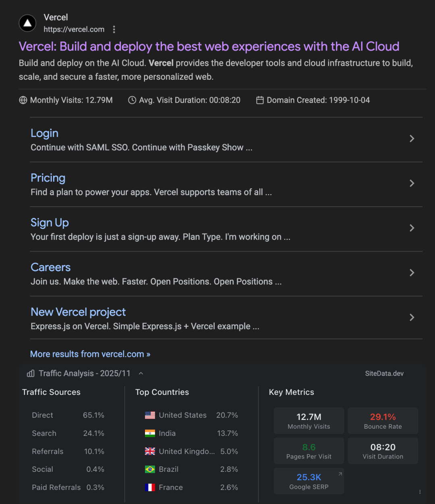Click the globe icon next to Monthly Visits
Screen dimensions: 435x504
pyautogui.click(x=23, y=100)
